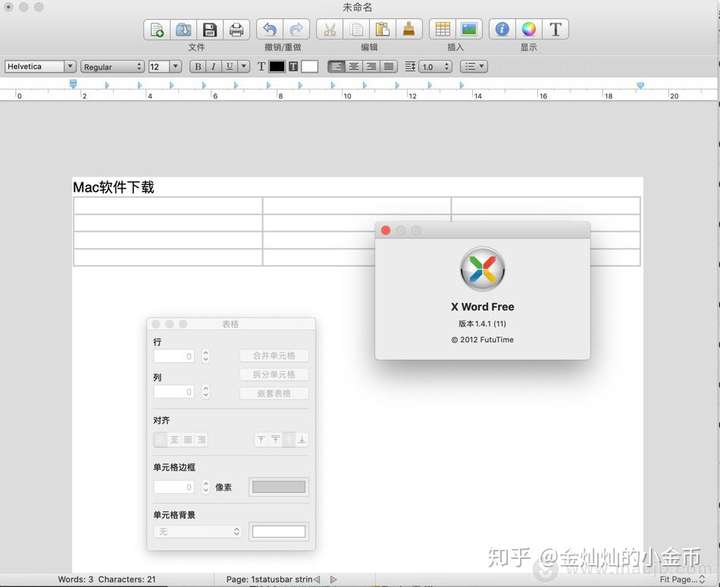The image size is (720, 587).
Task: Click the Mac软件下载 heading text
Action: coord(113,187)
